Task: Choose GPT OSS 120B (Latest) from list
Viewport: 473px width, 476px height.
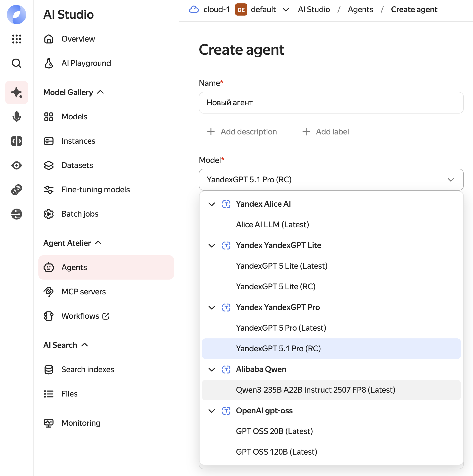Action: tap(276, 452)
